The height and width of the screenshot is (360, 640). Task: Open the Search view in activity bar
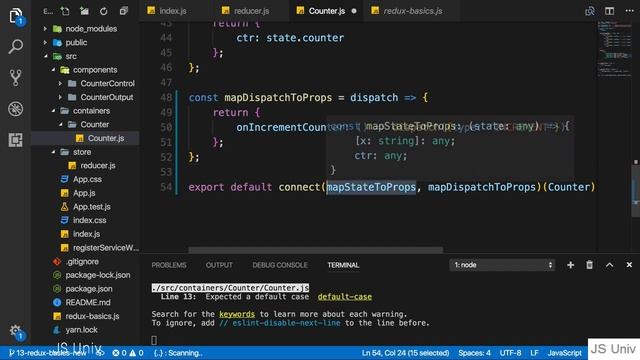click(16, 46)
